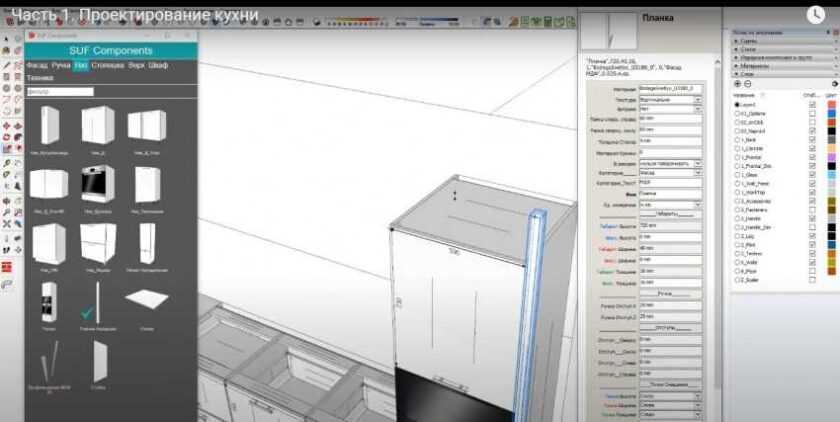This screenshot has height=422, width=840.
Task: Toggle visibility checkbox for 2_Scaler layer
Action: [811, 279]
